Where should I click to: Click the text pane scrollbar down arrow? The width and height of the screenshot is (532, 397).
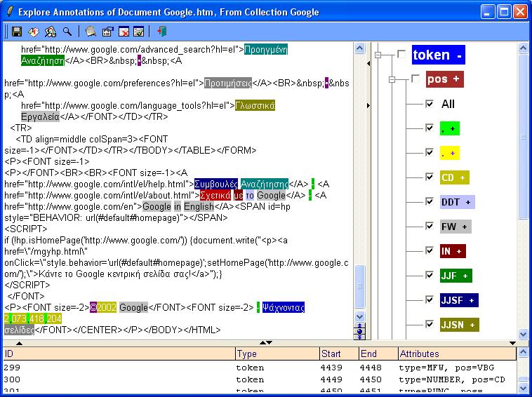[x=359, y=317]
